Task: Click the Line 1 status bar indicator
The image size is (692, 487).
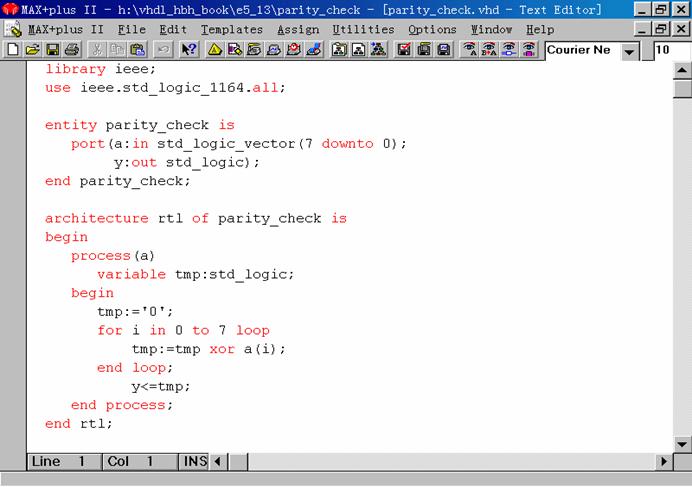Action: click(x=64, y=461)
